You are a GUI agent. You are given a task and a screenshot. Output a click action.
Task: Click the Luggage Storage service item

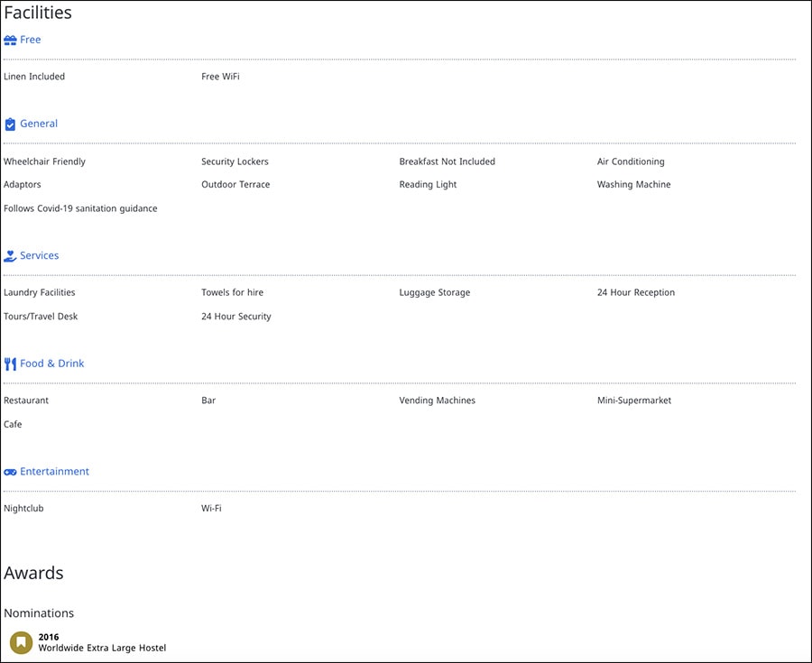pos(435,292)
